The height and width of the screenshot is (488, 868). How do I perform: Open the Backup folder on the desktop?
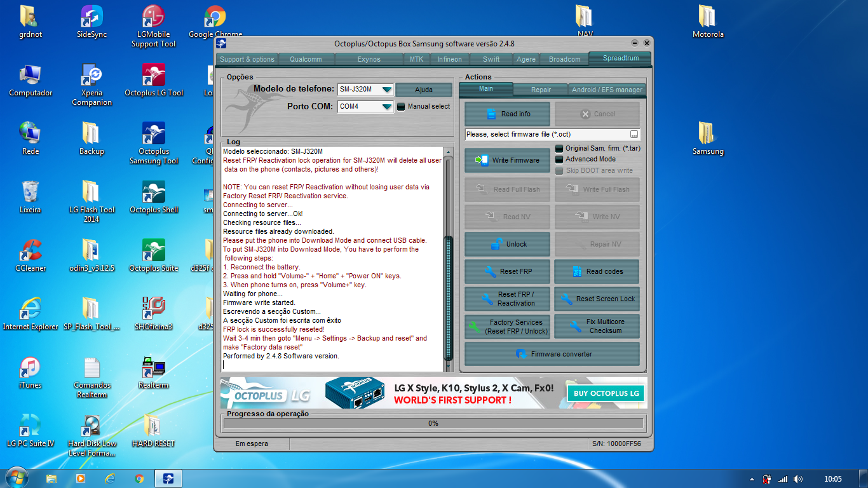(x=92, y=139)
